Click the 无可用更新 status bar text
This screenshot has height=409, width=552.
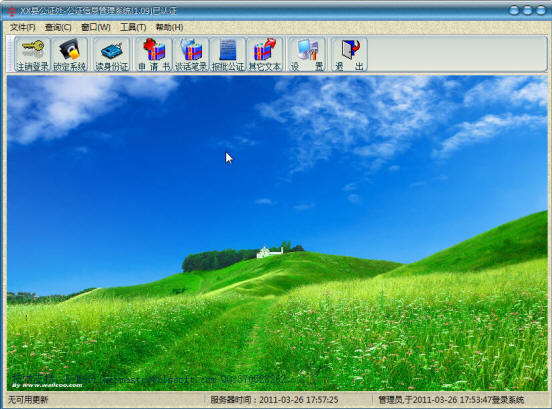tap(28, 400)
